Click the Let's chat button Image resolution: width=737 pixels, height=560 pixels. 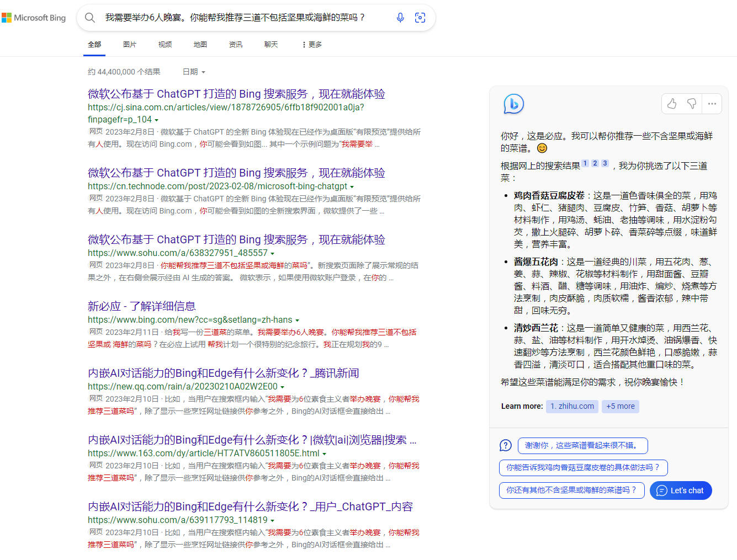tap(681, 490)
